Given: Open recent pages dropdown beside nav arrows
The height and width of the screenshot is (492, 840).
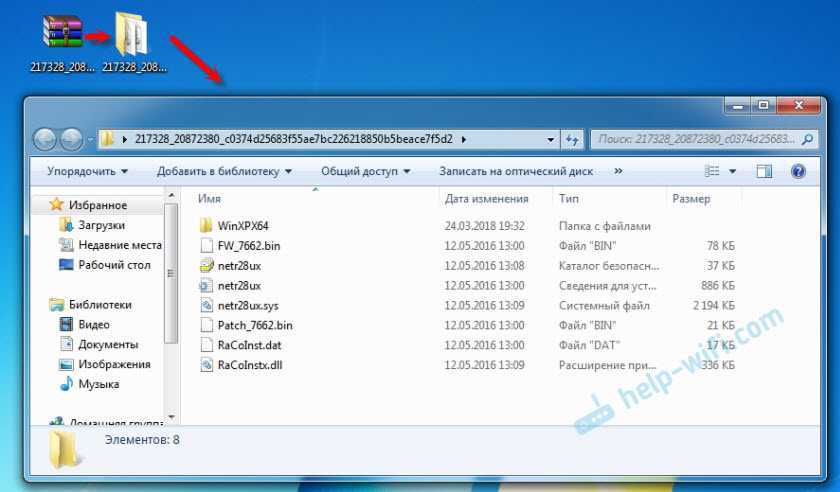Looking at the screenshot, I should click(90, 140).
